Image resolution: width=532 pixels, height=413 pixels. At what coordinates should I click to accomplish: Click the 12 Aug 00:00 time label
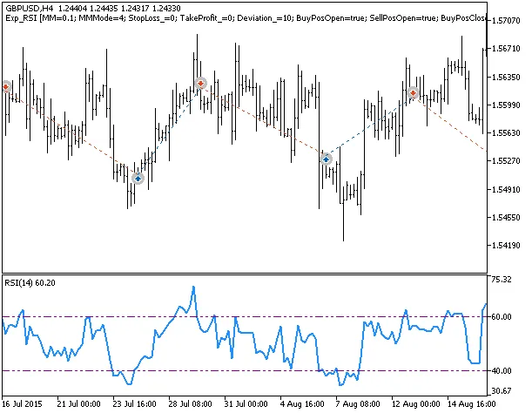point(415,404)
